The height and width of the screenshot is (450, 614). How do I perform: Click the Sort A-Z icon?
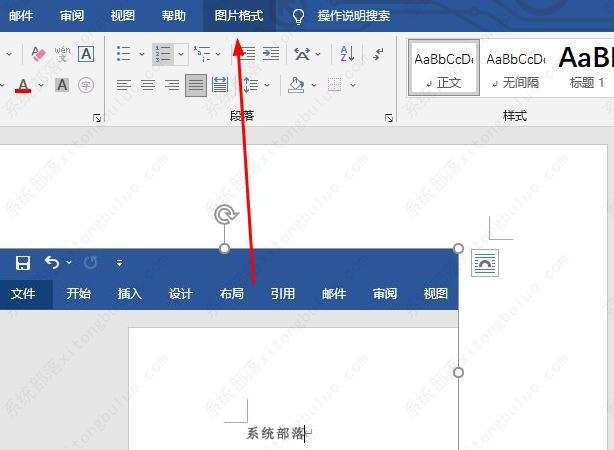pyautogui.click(x=347, y=54)
